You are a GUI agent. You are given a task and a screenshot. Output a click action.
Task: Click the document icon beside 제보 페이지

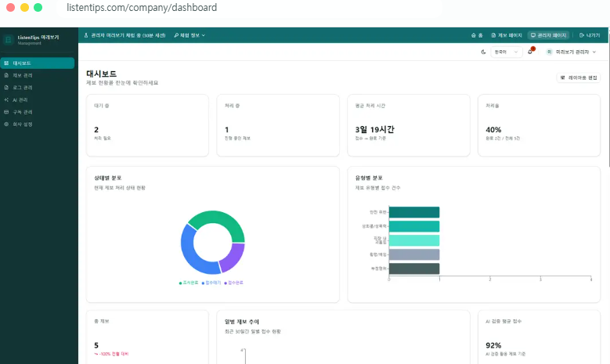pyautogui.click(x=493, y=35)
